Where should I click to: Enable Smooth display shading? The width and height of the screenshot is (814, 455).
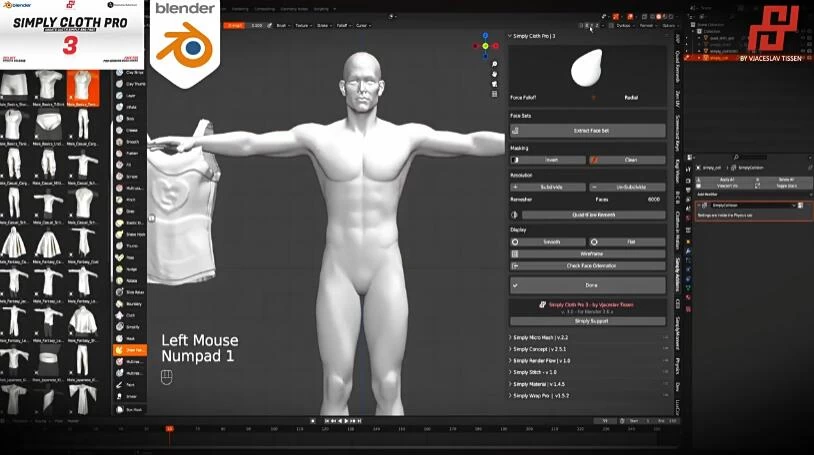550,242
